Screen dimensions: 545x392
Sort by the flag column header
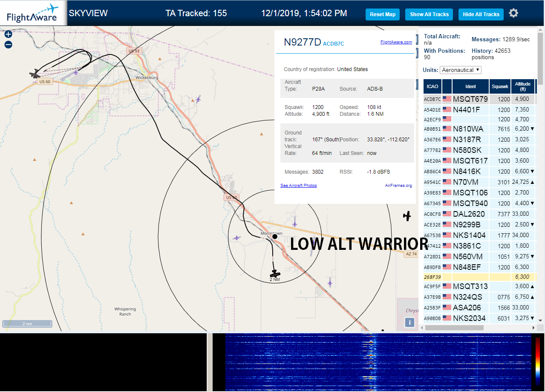[x=447, y=86]
